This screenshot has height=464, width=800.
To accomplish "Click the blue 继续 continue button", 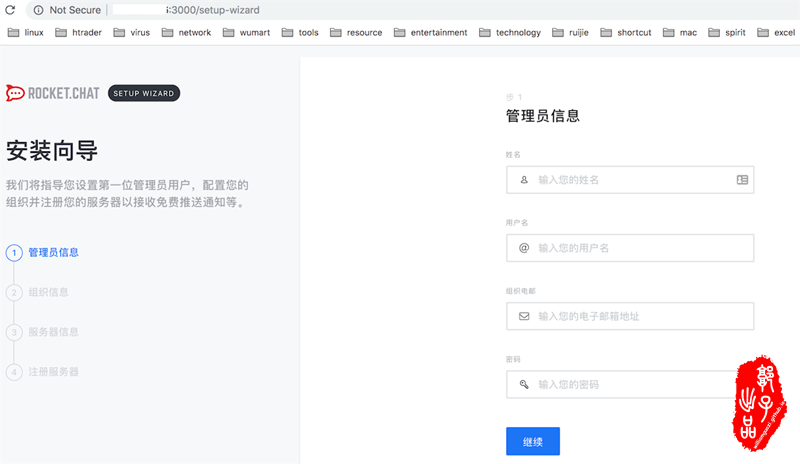I will [x=533, y=441].
